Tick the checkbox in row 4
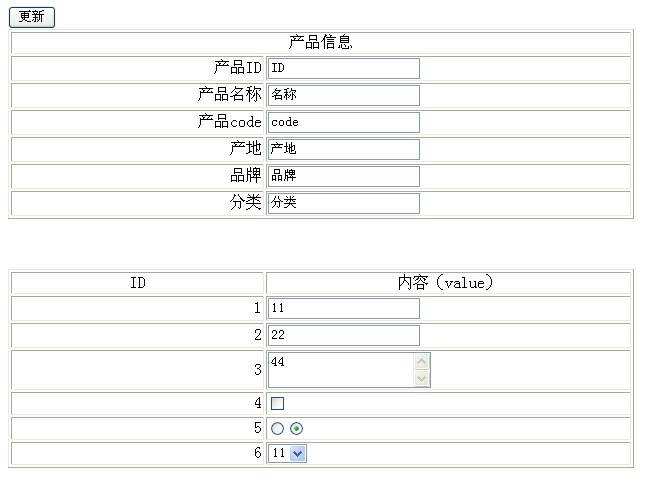This screenshot has width=660, height=487. point(278,404)
